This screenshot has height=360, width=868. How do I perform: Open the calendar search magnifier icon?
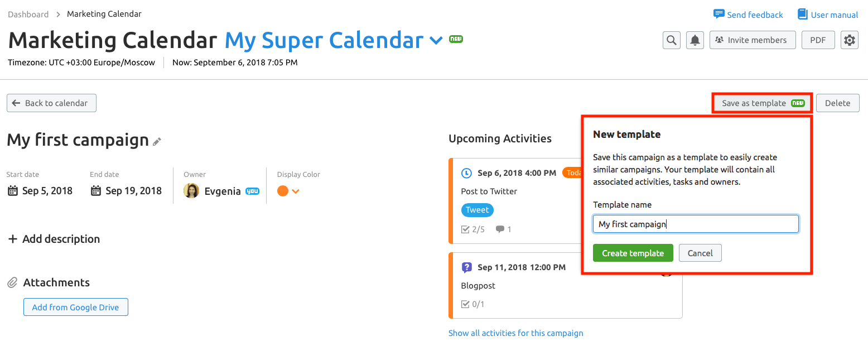[x=672, y=40]
